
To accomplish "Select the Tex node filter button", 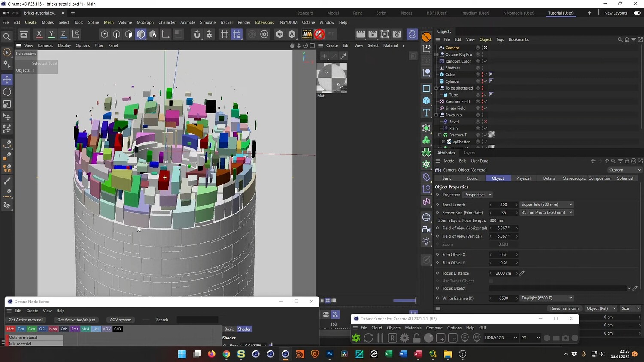I will (21, 329).
